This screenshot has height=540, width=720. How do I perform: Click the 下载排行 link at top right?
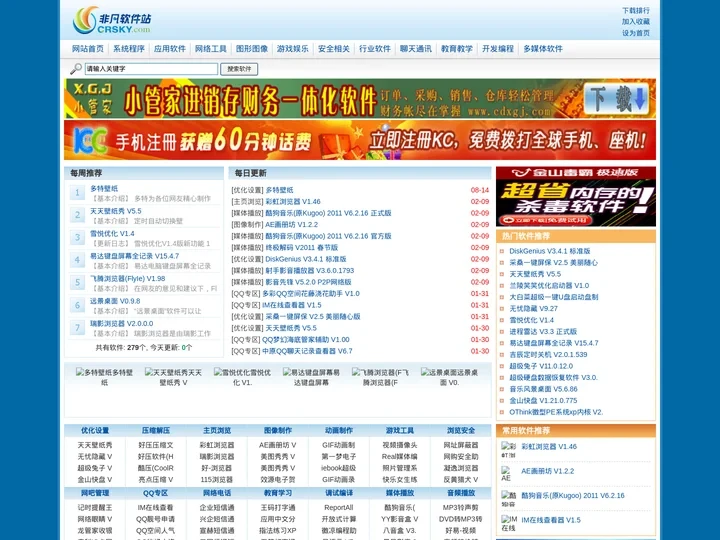[x=636, y=10]
